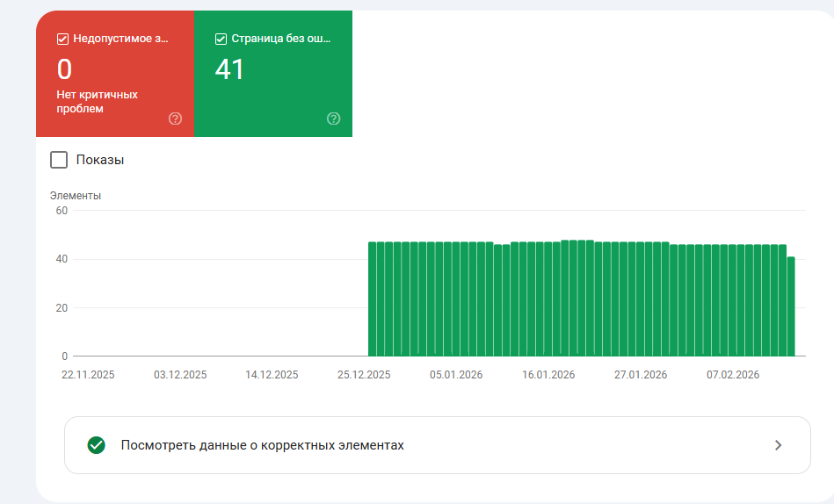Image resolution: width=834 pixels, height=504 pixels.
Task: Enable the Показы checkbox
Action: (59, 160)
